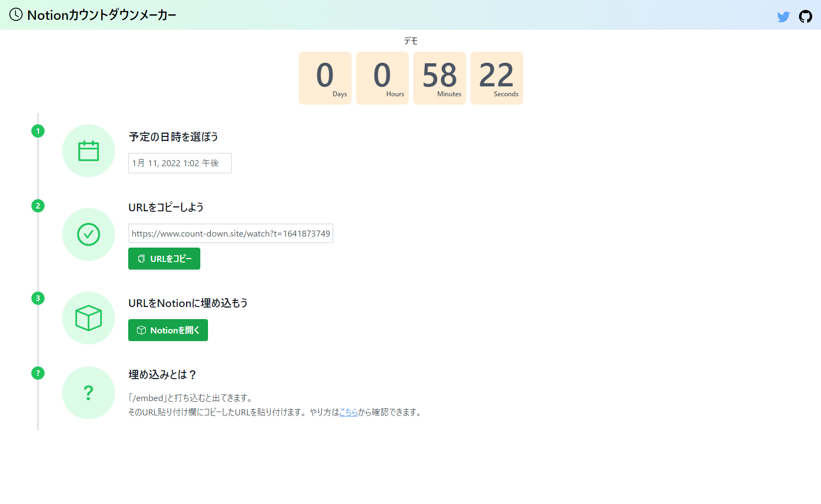Click the copy icon inside the URLをコピー button

(142, 258)
